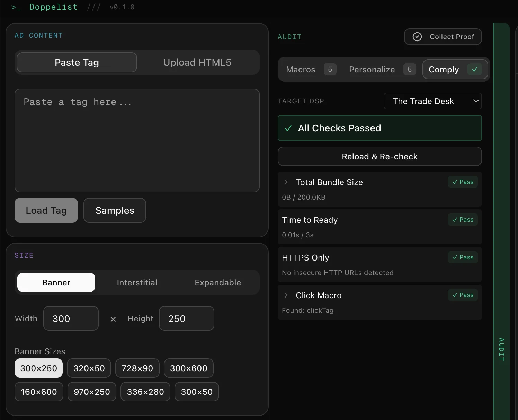Click the Pass badge for HTTPS Only
The width and height of the screenshot is (518, 420).
coord(463,257)
